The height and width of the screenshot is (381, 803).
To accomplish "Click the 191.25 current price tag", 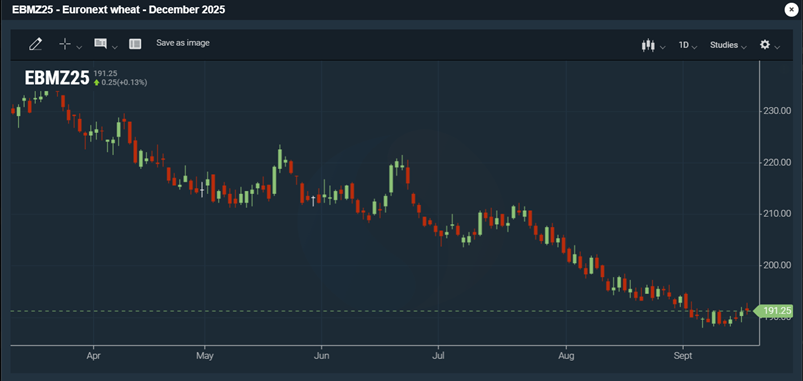I will tap(775, 310).
